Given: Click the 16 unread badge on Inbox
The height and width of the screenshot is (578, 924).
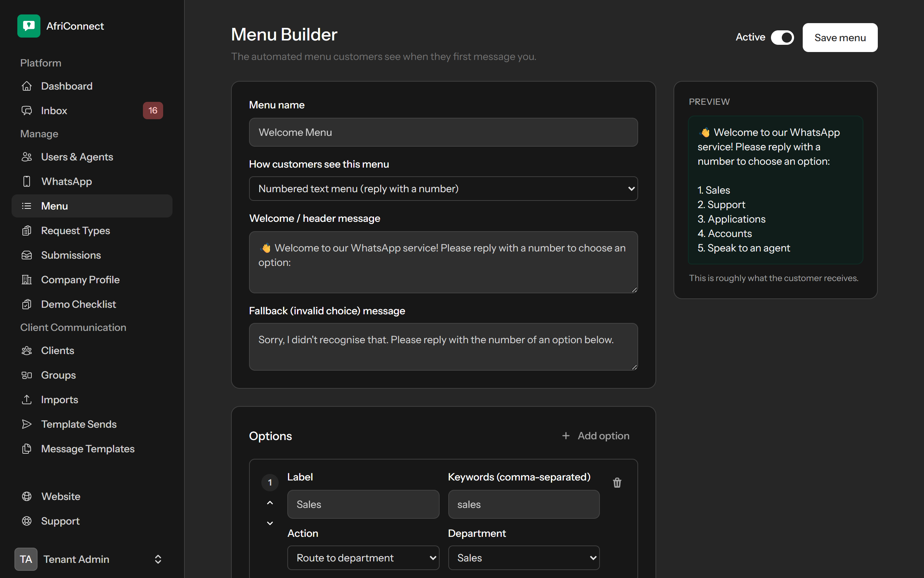Looking at the screenshot, I should (153, 111).
